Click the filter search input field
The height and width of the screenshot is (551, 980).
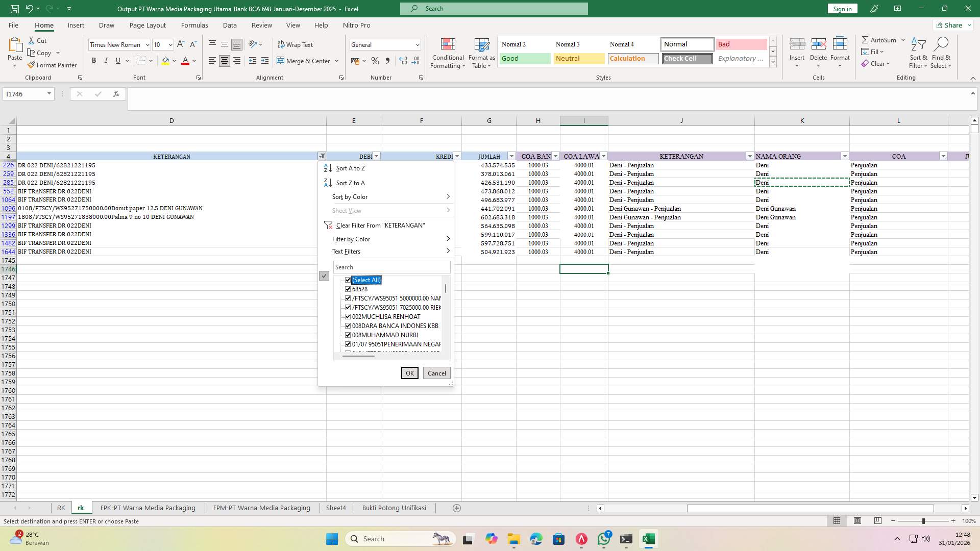click(x=391, y=267)
